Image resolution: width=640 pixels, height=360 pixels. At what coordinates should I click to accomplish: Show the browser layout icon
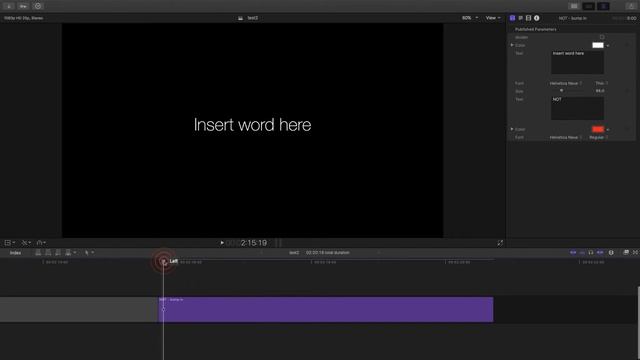coord(574,6)
